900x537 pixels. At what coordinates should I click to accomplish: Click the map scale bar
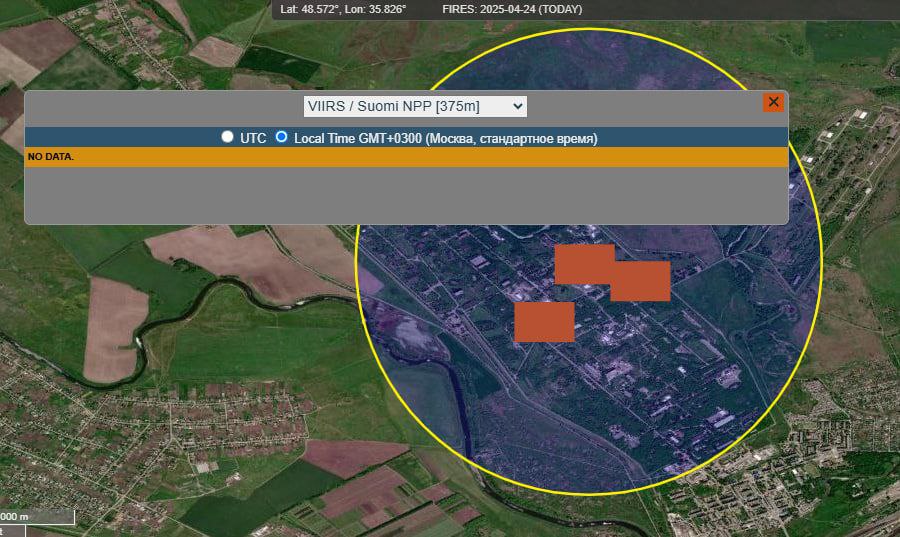[x=37, y=517]
